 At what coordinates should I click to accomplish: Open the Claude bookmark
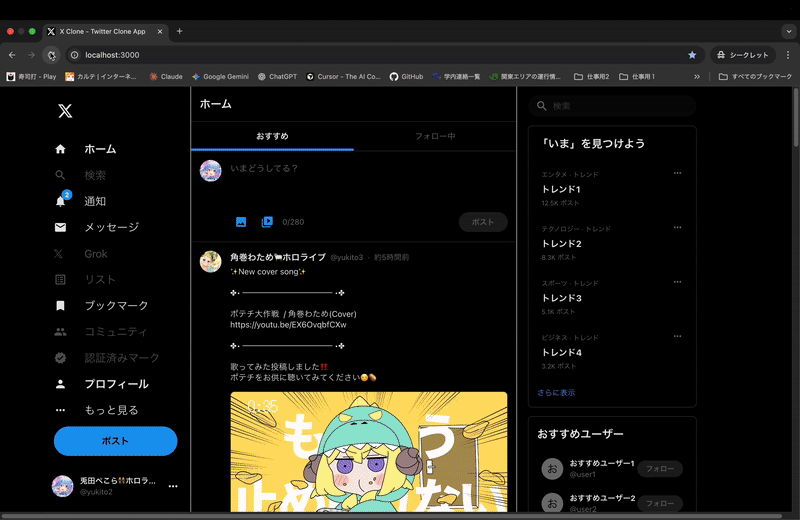pyautogui.click(x=166, y=77)
